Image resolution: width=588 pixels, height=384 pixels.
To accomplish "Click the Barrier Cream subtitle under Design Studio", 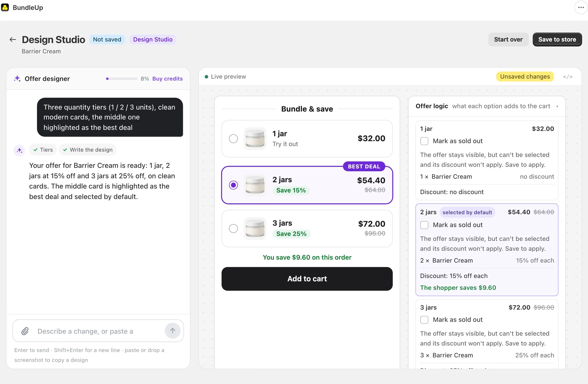I will 41,51.
